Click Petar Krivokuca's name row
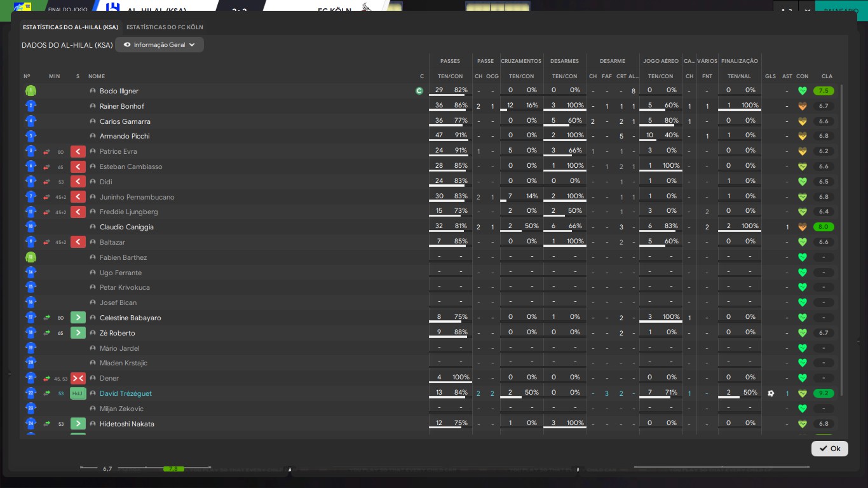The image size is (868, 488). 125,287
